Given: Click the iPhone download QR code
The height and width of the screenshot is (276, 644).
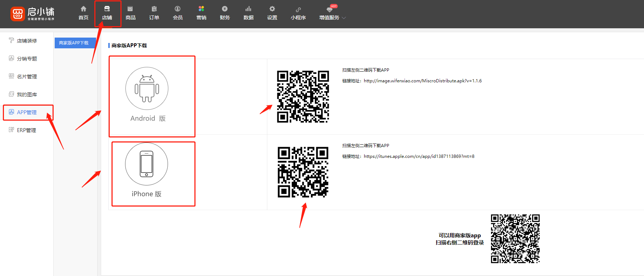Looking at the screenshot, I should (303, 172).
